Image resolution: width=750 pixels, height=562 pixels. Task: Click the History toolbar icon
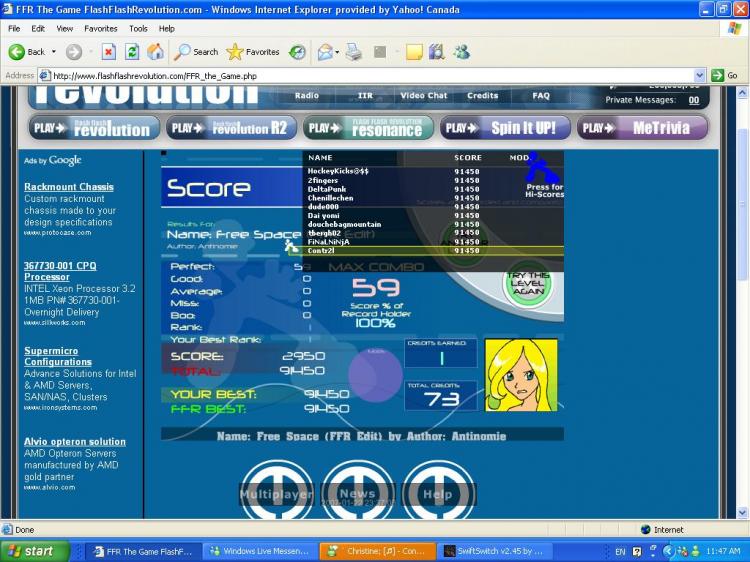click(297, 52)
